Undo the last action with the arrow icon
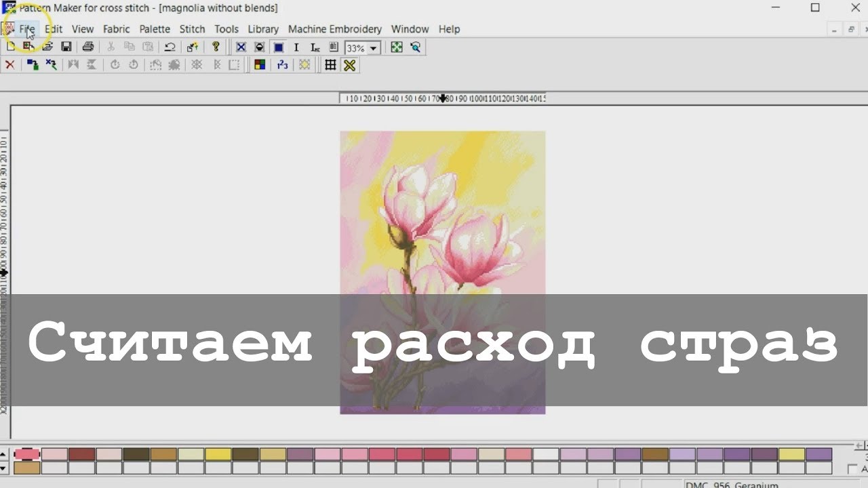The width and height of the screenshot is (868, 488). pos(170,47)
